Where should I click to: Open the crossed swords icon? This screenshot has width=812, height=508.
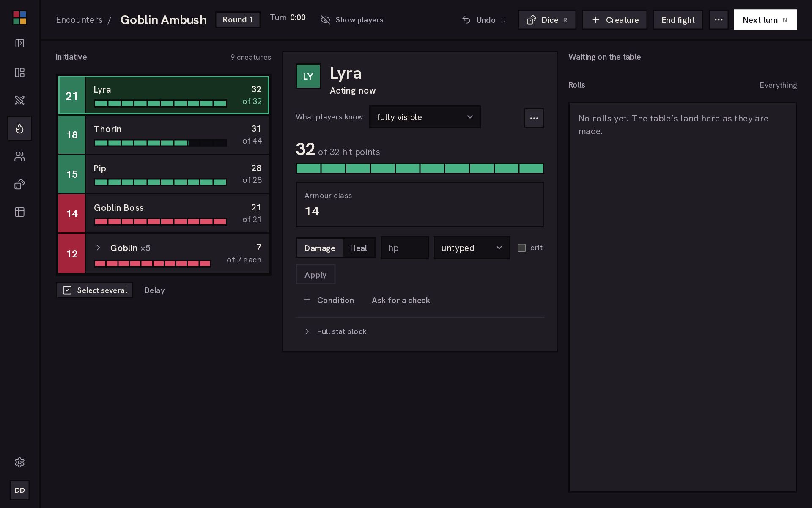19,100
